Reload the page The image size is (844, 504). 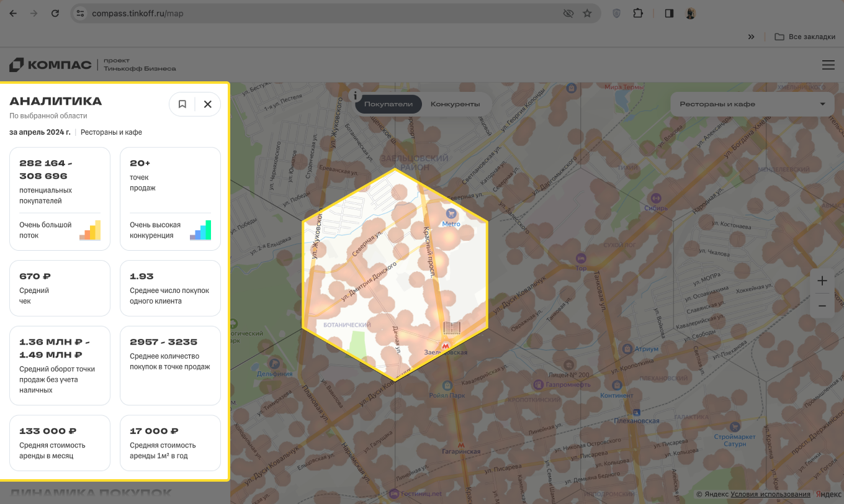pos(55,13)
